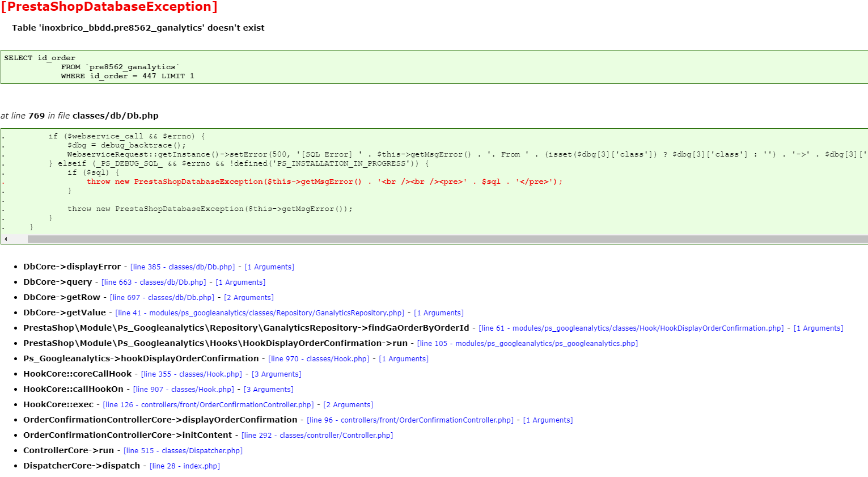The width and height of the screenshot is (868, 477).
Task: Show 1 Arguments for DbCore->displayError
Action: [269, 267]
